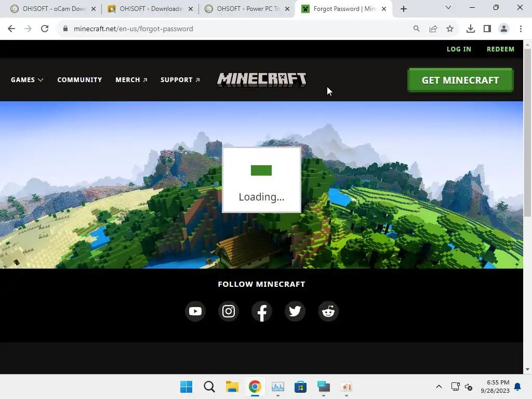Open Minecraft Reddit icon
This screenshot has height=399, width=532.
[328, 311]
